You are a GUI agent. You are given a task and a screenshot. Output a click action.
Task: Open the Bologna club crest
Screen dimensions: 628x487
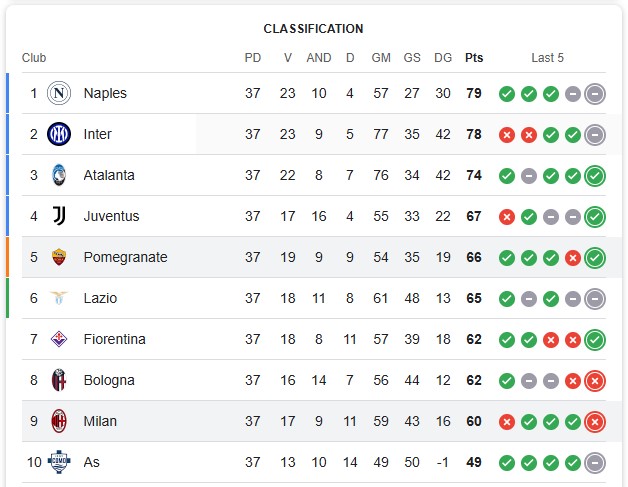59,380
